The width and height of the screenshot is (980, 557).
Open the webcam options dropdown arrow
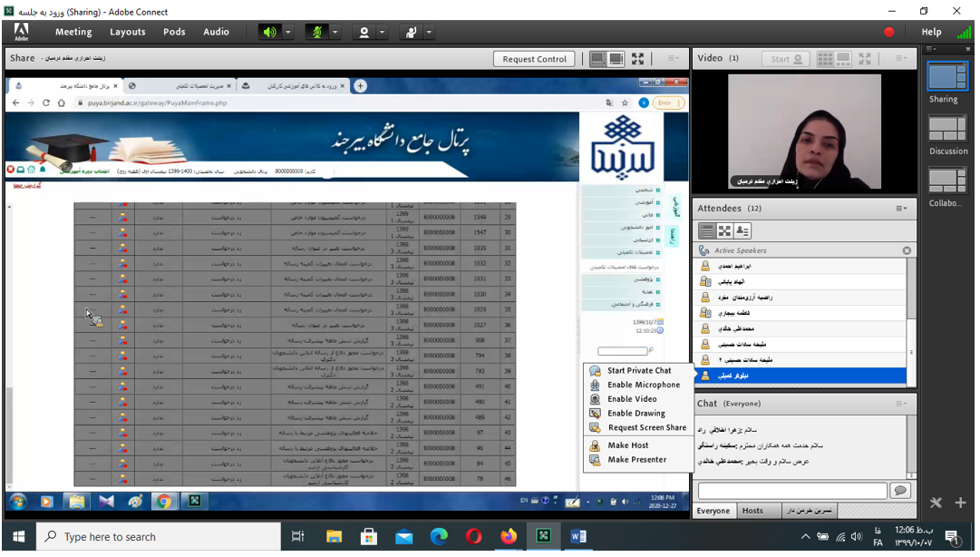click(382, 32)
